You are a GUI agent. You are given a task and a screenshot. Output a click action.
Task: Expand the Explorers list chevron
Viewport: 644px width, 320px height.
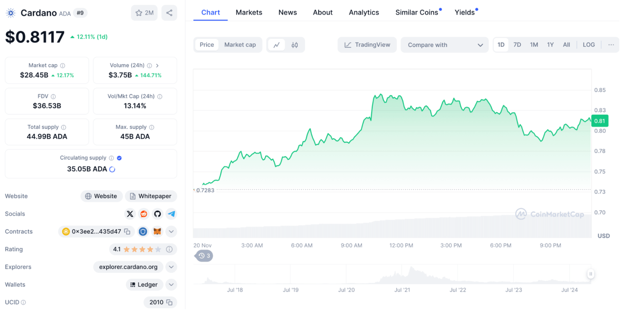tap(171, 267)
